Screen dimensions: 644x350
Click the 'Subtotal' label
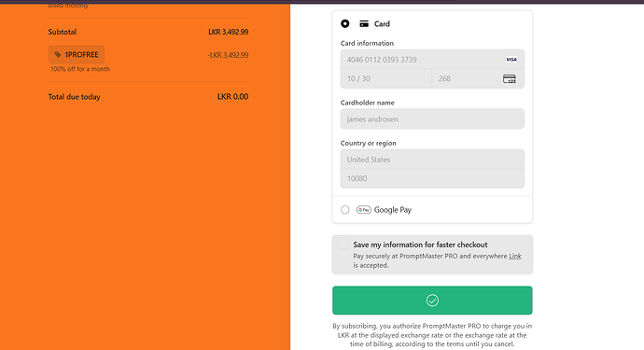[63, 32]
